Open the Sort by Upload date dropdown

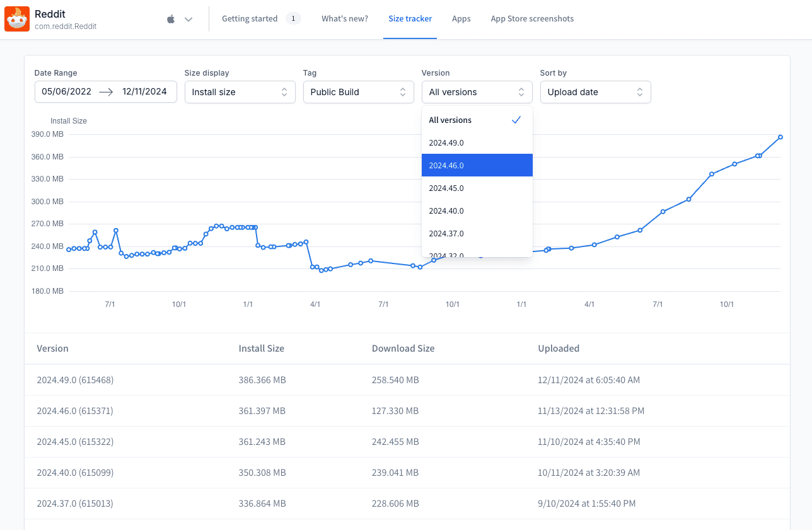(595, 91)
